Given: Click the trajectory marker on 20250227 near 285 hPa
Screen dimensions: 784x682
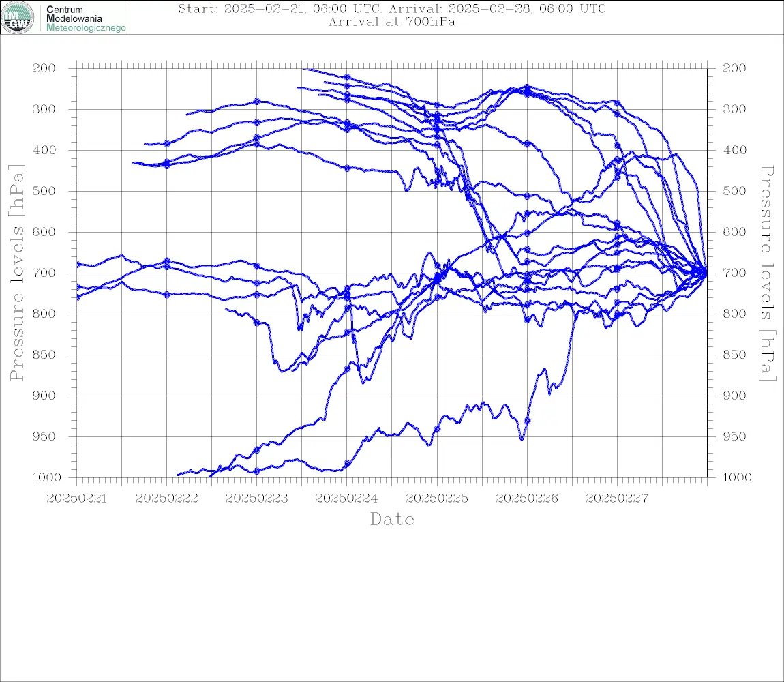Looking at the screenshot, I should click(617, 103).
